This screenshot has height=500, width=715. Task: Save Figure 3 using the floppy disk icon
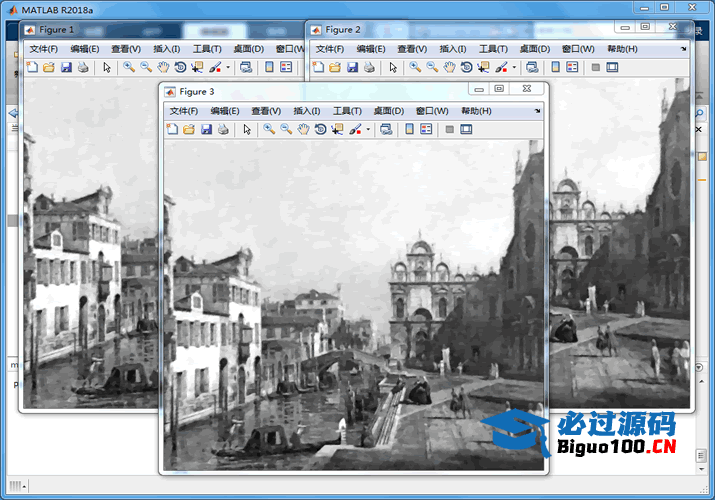click(206, 129)
